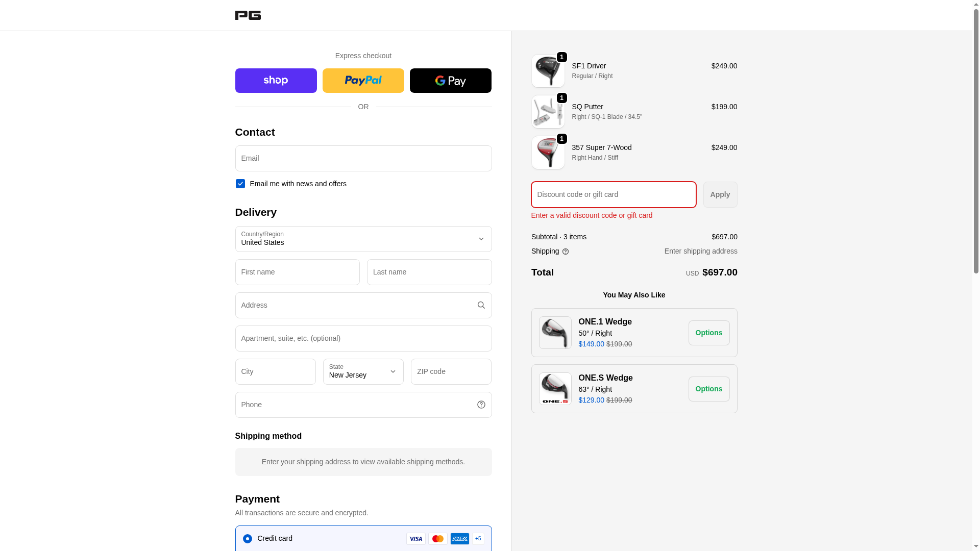980x551 pixels.
Task: Click the +5 more cards badge
Action: pyautogui.click(x=478, y=539)
